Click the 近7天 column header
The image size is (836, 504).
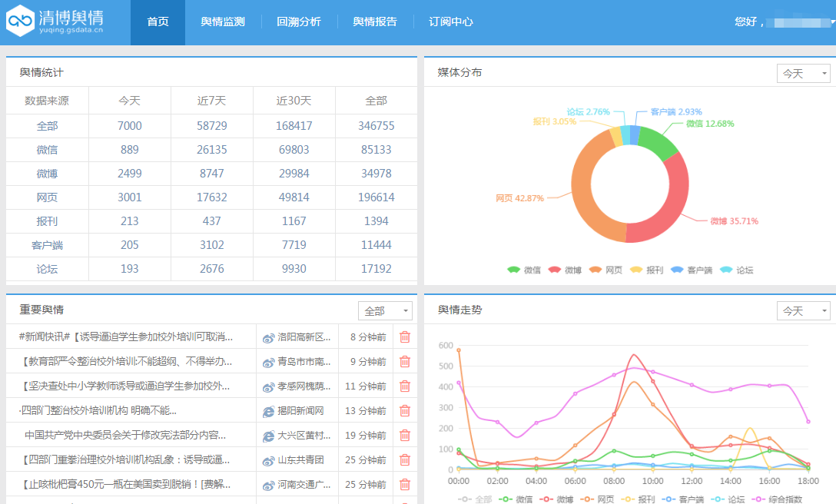click(211, 101)
